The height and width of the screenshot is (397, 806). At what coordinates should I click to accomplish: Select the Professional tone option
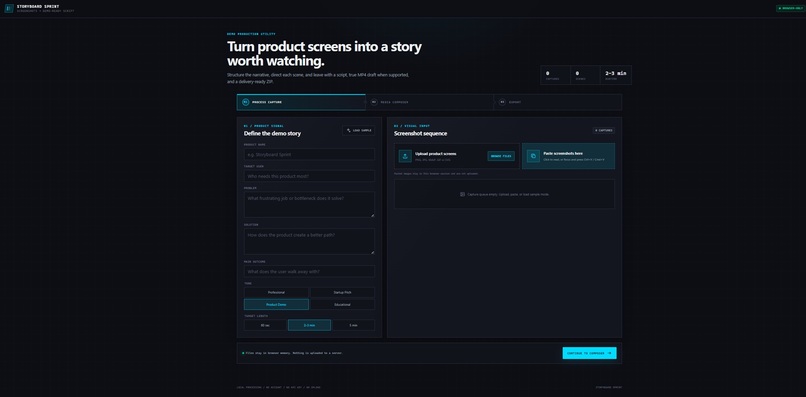click(276, 293)
